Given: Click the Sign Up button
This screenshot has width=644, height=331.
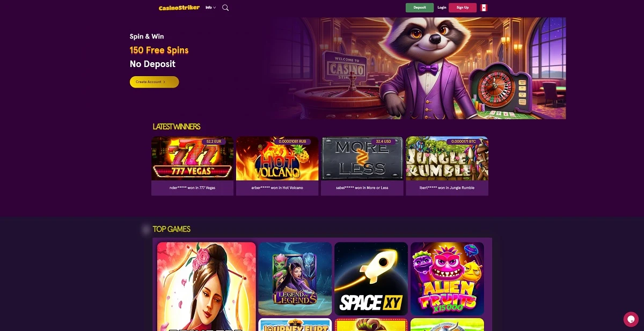Looking at the screenshot, I should (x=463, y=8).
